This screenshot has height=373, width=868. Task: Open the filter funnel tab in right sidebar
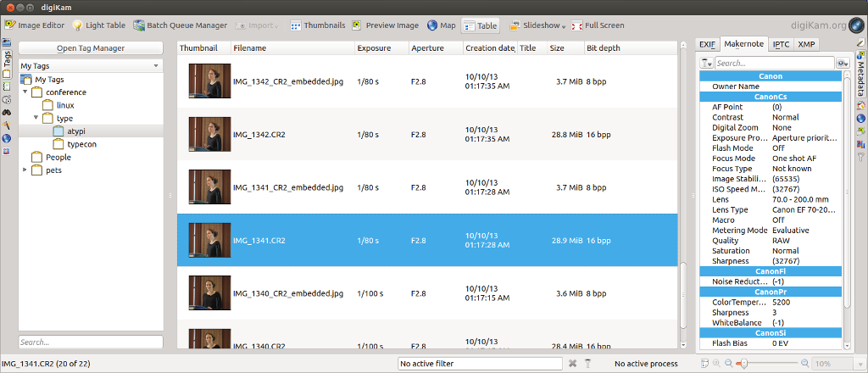coord(861,158)
